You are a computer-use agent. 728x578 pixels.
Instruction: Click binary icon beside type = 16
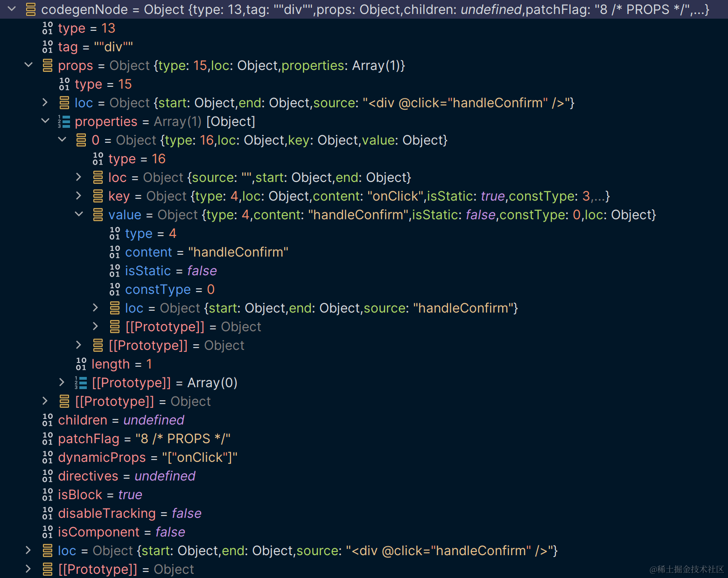[x=98, y=159]
